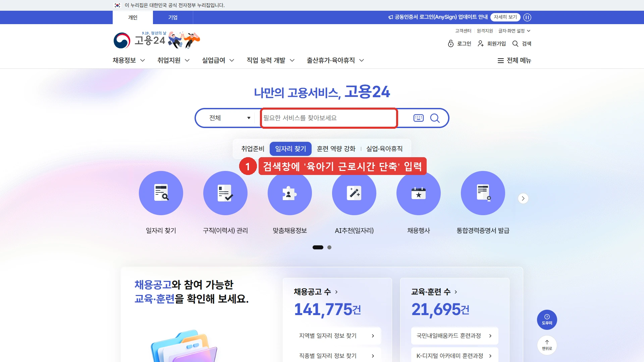
Task: Select the 취업준비 tab
Action: point(253,149)
